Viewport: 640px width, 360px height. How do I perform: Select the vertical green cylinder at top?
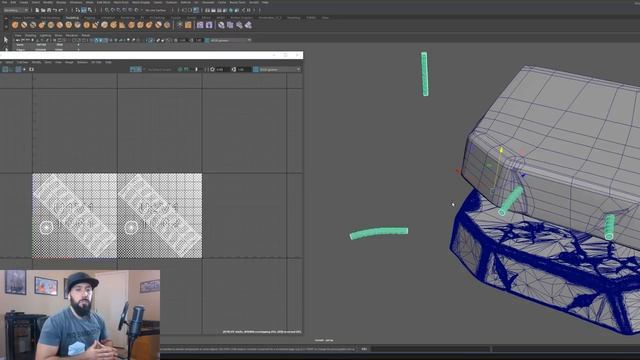point(424,74)
